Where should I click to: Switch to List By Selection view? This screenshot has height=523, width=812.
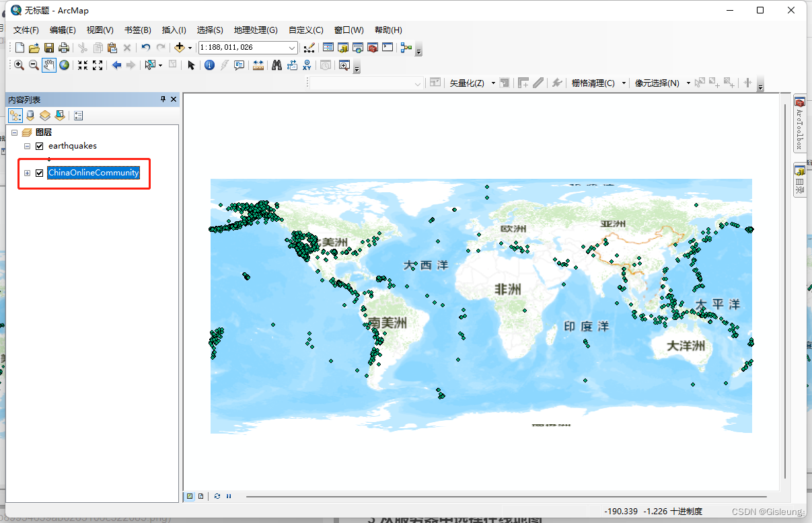60,116
